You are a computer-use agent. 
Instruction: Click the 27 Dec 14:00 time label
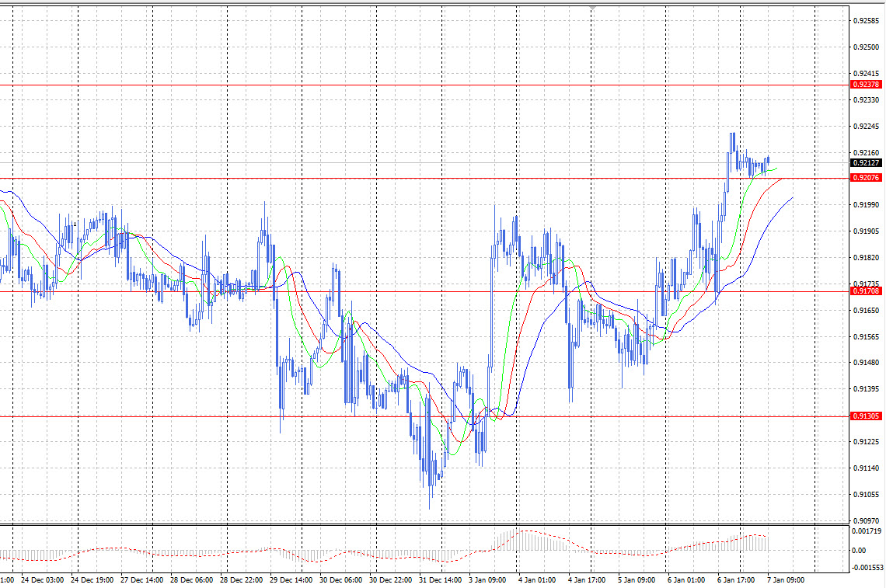[x=141, y=580]
